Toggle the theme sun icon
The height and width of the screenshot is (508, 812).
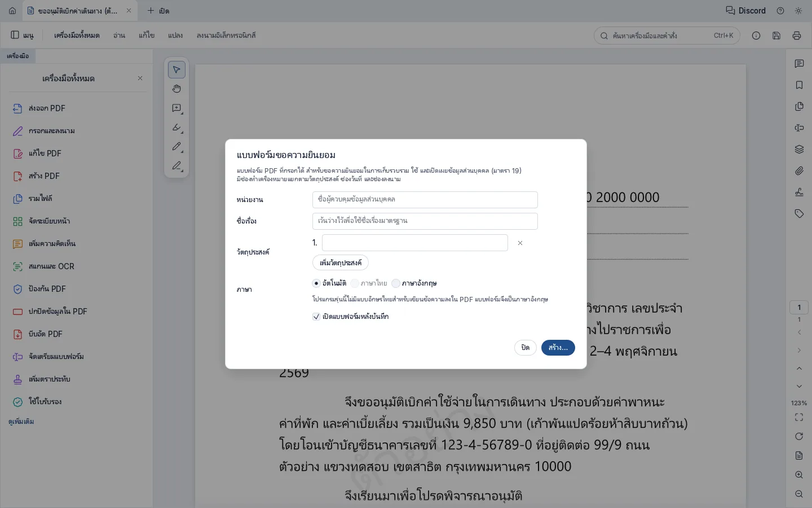tap(798, 11)
